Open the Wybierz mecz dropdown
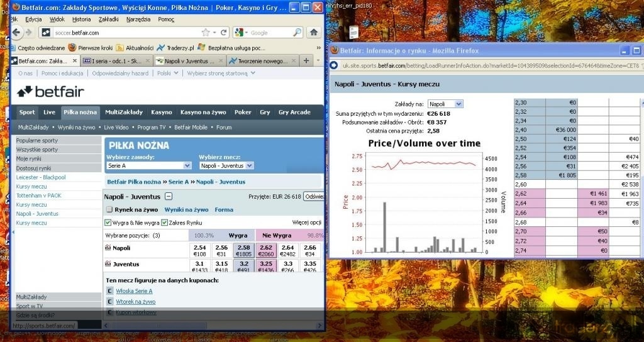 coord(226,165)
